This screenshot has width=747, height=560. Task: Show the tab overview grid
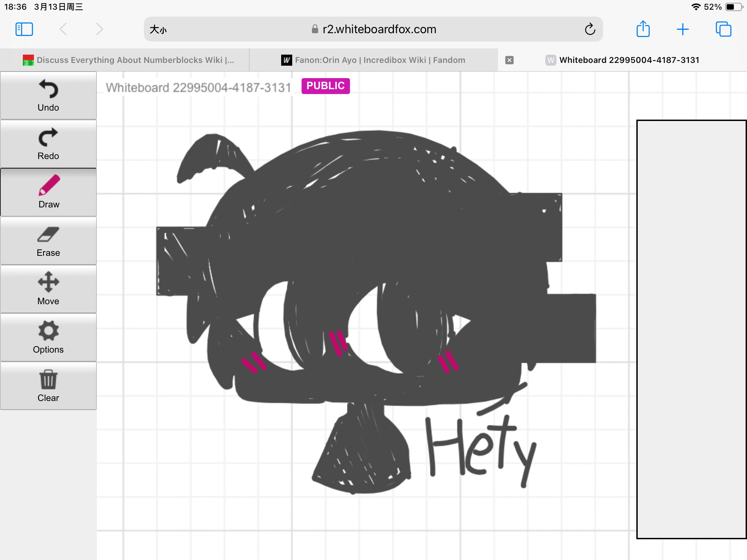(723, 29)
